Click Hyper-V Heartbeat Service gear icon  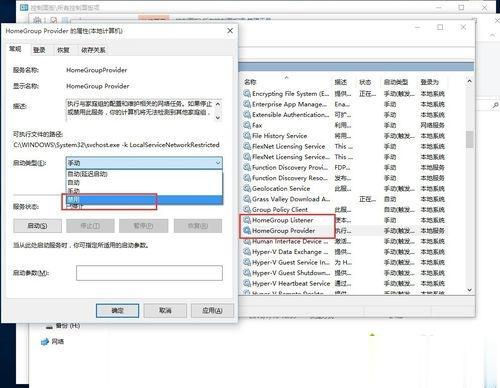(247, 283)
